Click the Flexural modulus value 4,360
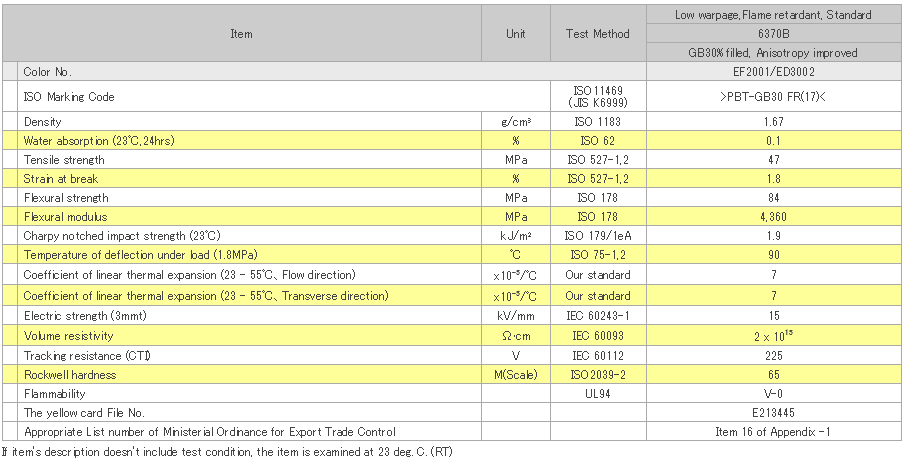Image resolution: width=903 pixels, height=460 pixels. point(773,217)
